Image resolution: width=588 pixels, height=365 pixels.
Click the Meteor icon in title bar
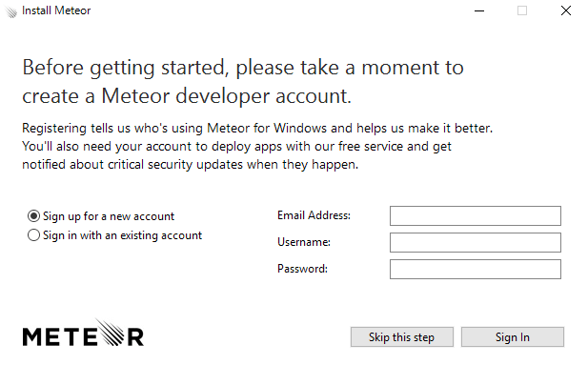coord(11,11)
